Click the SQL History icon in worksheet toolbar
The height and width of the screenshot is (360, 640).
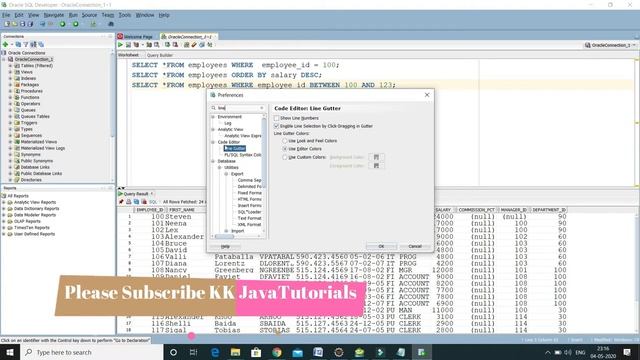click(x=202, y=45)
